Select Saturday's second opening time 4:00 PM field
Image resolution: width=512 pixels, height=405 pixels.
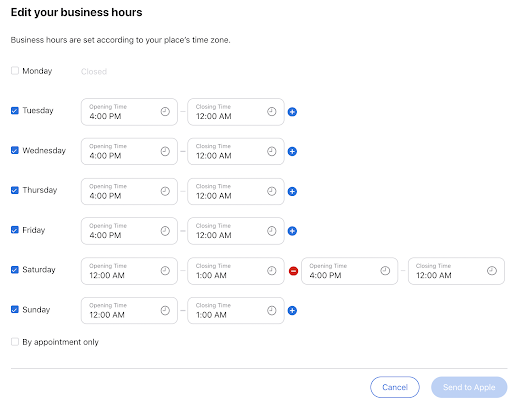pyautogui.click(x=350, y=271)
